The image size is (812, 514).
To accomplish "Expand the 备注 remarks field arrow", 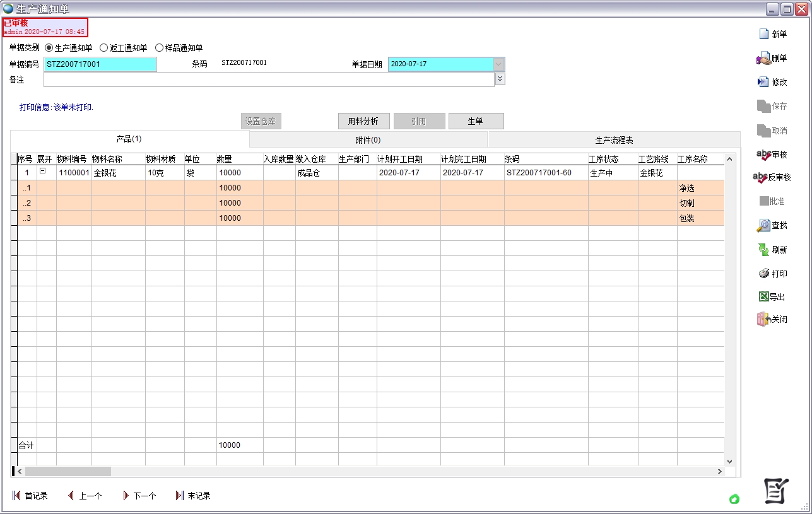I will tap(500, 79).
